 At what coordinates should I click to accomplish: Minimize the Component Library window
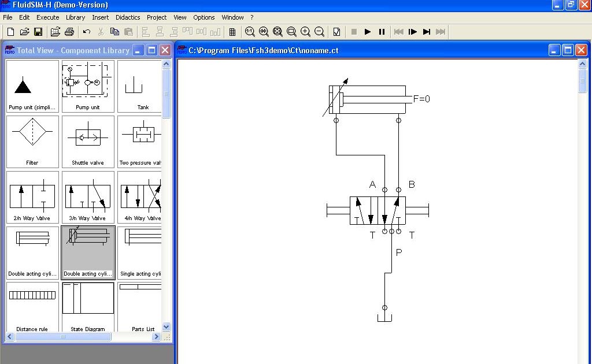point(138,50)
